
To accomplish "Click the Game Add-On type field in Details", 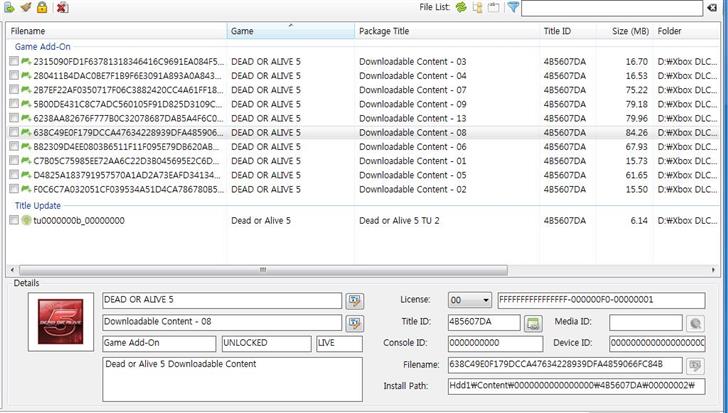I will (159, 343).
